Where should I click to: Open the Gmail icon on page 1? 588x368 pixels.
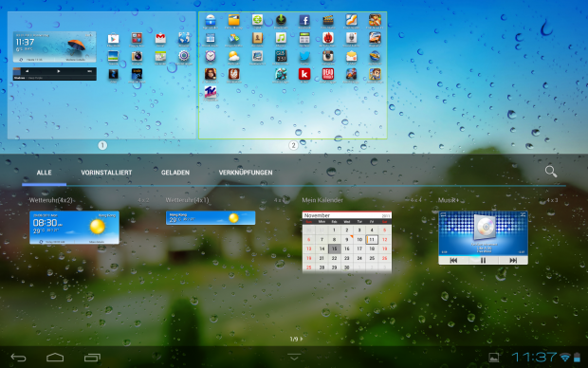(x=160, y=38)
